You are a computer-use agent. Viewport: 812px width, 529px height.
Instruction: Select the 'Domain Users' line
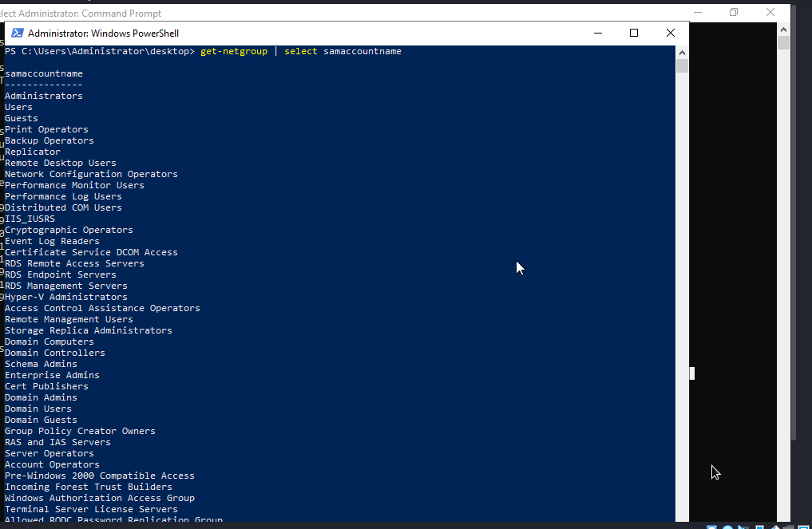(38, 409)
